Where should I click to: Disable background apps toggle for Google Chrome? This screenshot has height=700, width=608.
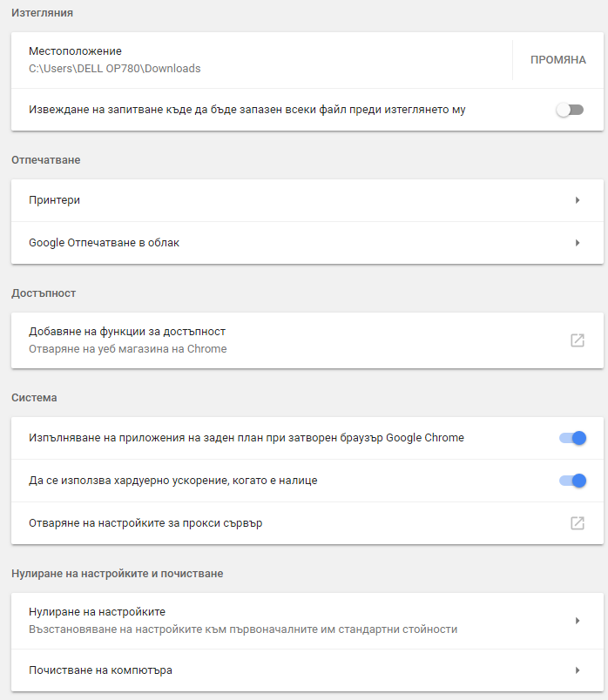572,438
